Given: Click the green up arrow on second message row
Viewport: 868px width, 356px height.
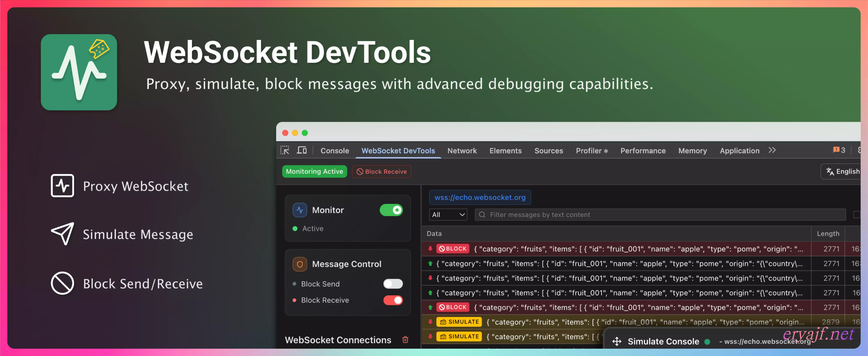Looking at the screenshot, I should pyautogui.click(x=430, y=264).
